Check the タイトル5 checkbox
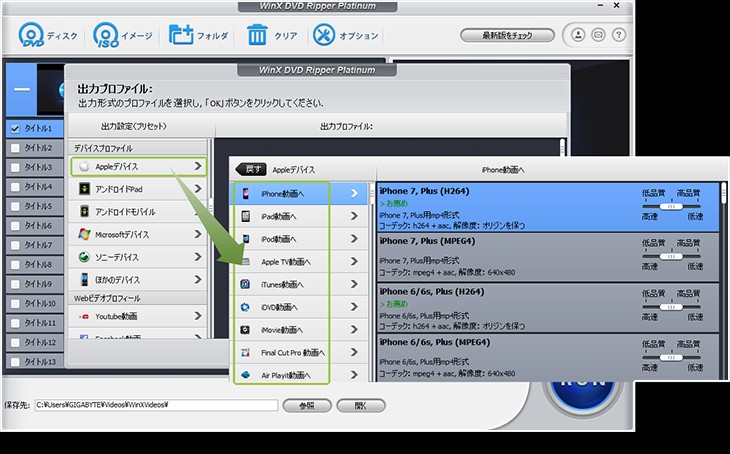 point(15,206)
